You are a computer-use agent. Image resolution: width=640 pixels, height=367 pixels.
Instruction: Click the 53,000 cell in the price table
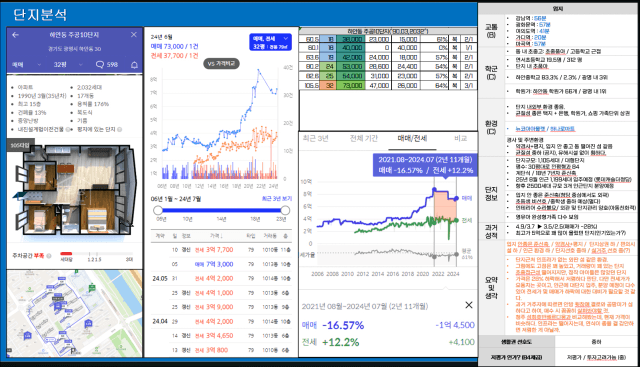(x=350, y=67)
